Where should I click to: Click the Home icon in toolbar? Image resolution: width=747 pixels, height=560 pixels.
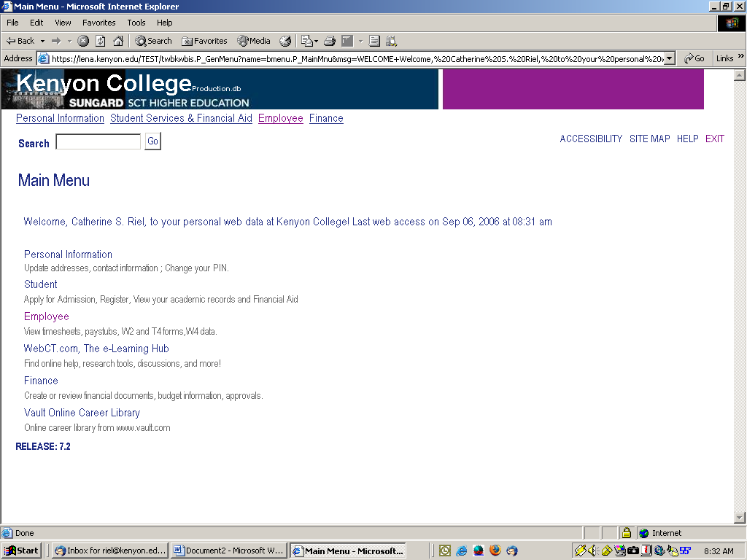(118, 41)
